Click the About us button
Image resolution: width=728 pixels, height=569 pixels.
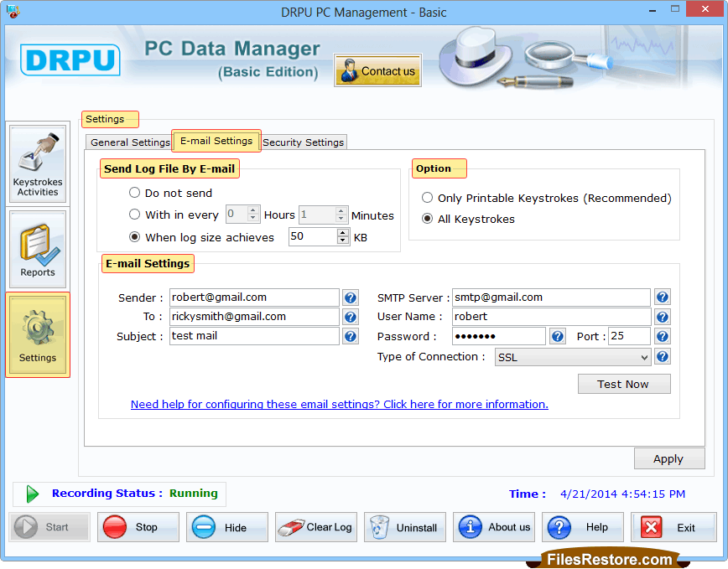point(493,527)
